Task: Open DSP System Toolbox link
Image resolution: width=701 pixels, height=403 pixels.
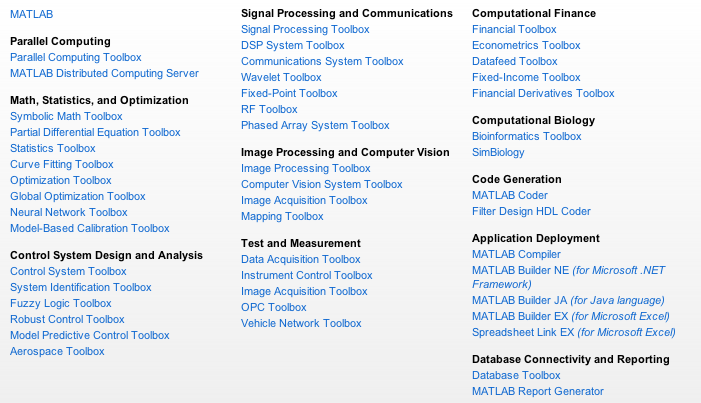Action: 293,46
